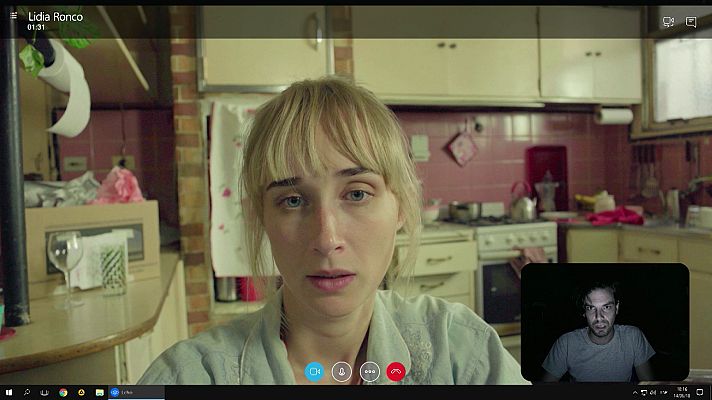
Task: Open Task View on the taskbar
Action: point(45,392)
